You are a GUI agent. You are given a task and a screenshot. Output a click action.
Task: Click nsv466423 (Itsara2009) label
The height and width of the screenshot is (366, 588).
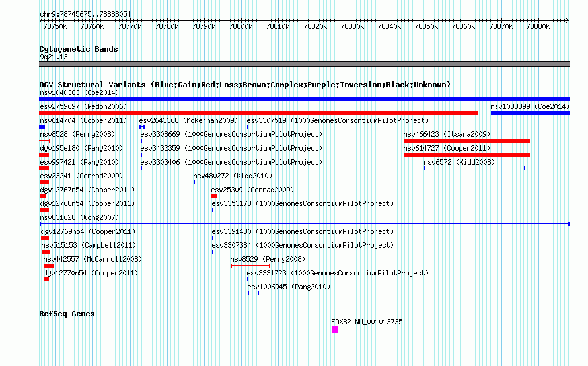coord(447,134)
